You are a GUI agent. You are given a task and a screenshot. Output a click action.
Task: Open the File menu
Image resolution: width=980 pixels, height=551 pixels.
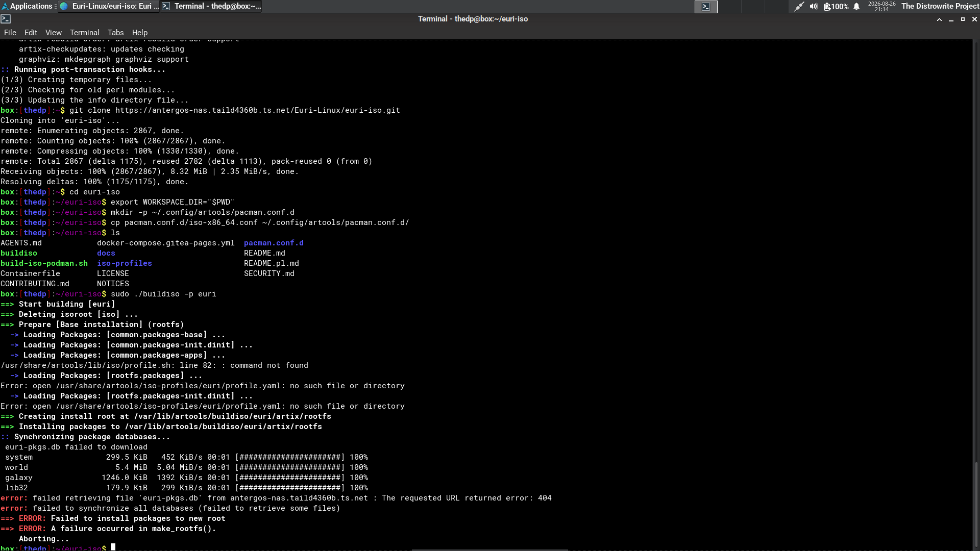tap(10, 33)
